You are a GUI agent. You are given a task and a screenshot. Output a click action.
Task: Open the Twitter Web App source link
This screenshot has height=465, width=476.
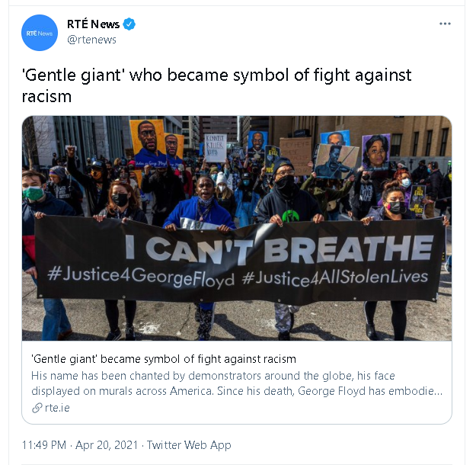coord(189,445)
